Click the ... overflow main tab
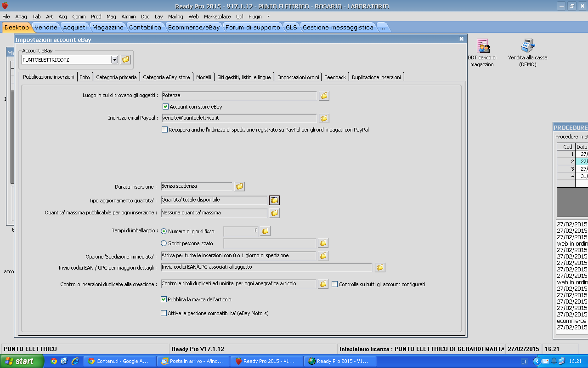588x368 pixels. click(382, 28)
